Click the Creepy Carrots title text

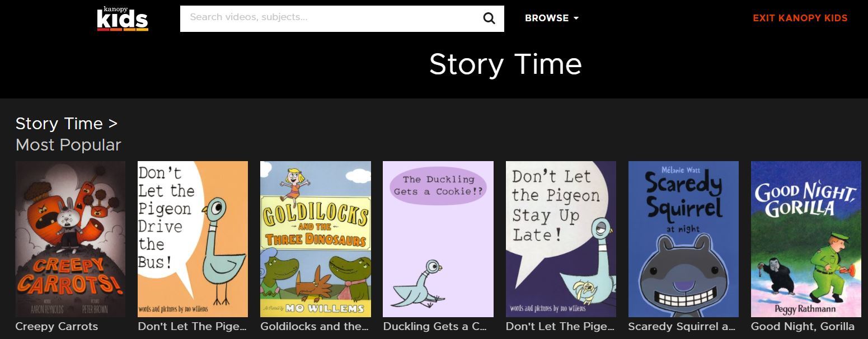(57, 327)
